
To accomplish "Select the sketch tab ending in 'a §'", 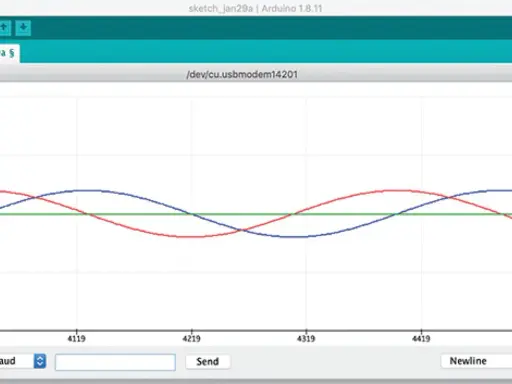I will [9, 53].
